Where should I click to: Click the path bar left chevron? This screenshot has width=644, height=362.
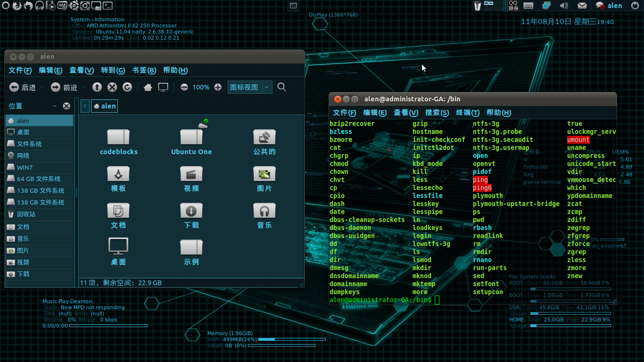click(x=84, y=106)
